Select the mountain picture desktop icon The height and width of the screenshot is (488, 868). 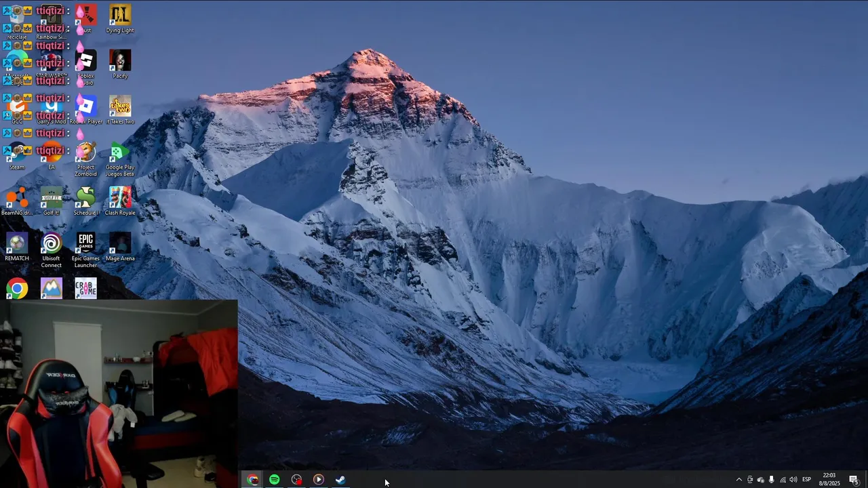(x=52, y=288)
